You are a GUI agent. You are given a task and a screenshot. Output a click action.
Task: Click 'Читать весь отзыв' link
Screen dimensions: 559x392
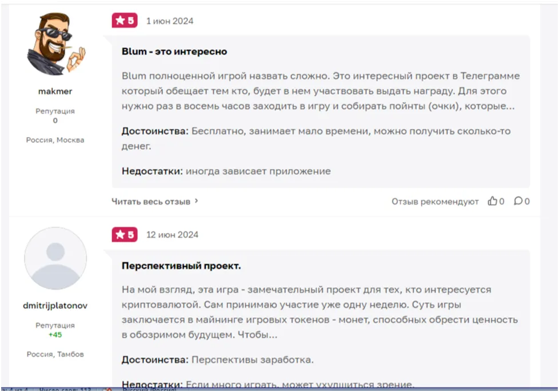pyautogui.click(x=151, y=201)
